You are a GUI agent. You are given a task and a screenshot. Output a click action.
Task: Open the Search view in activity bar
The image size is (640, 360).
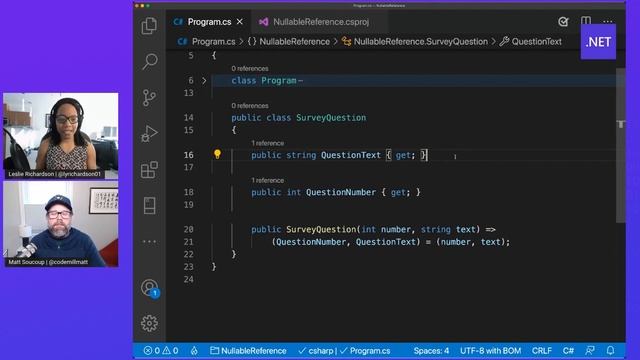point(149,61)
